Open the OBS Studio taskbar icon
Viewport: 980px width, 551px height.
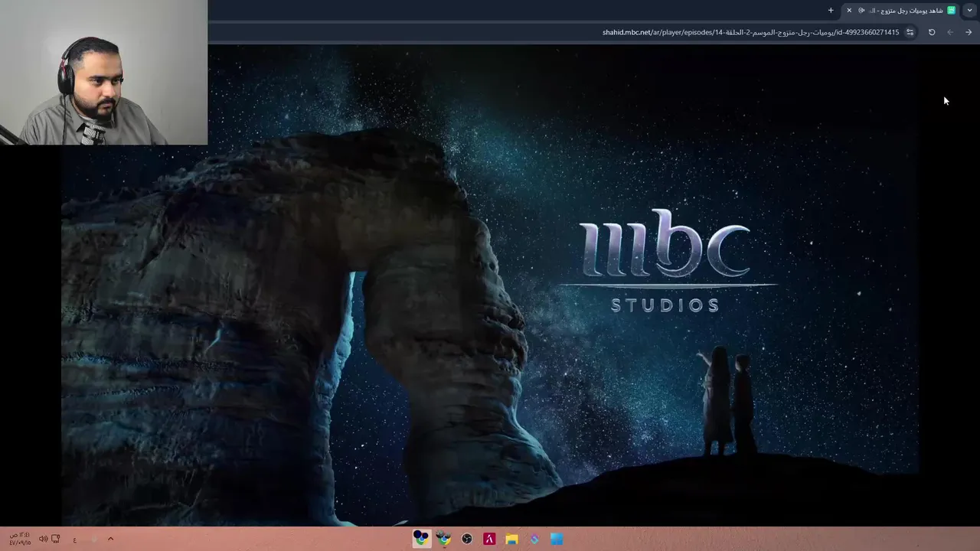(467, 539)
